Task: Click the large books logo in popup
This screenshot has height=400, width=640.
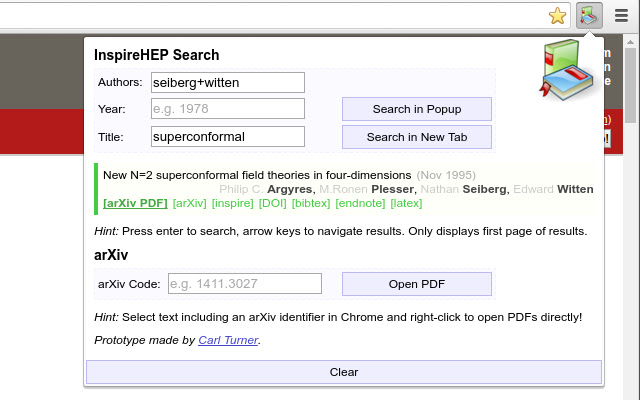Action: [x=566, y=70]
